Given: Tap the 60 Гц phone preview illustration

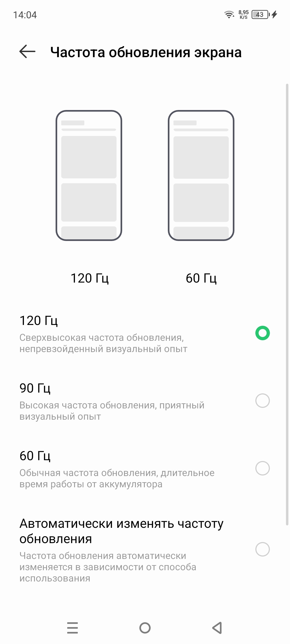Looking at the screenshot, I should (201, 175).
